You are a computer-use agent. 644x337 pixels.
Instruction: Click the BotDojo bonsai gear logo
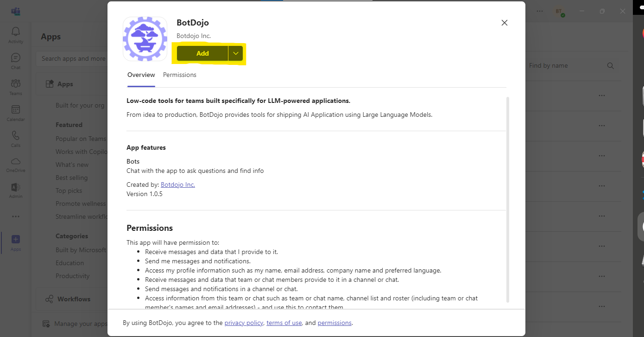pos(145,39)
